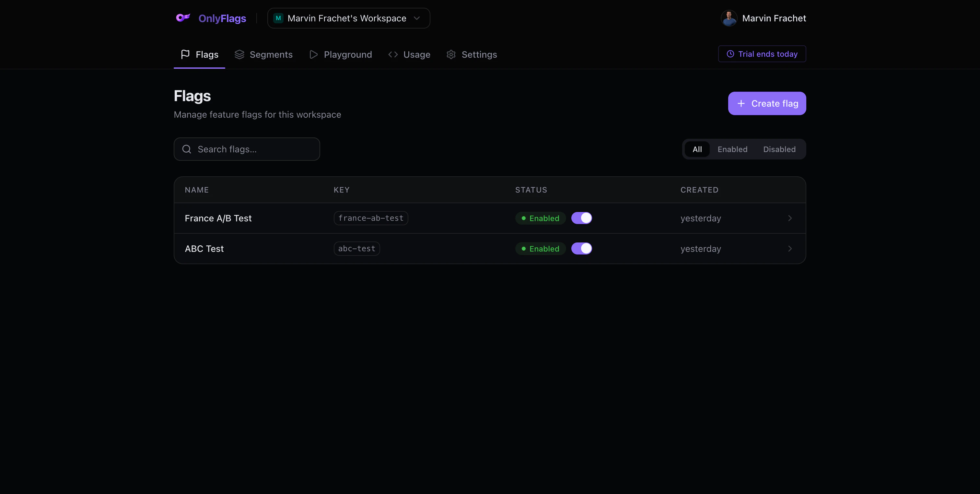Click the Settings gear icon
Screen dimensions: 980x494
coord(451,54)
